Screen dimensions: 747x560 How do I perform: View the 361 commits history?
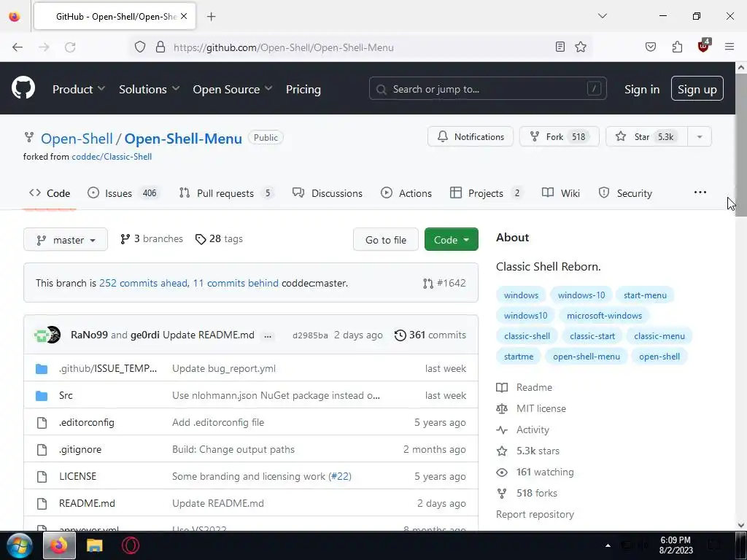tap(430, 335)
